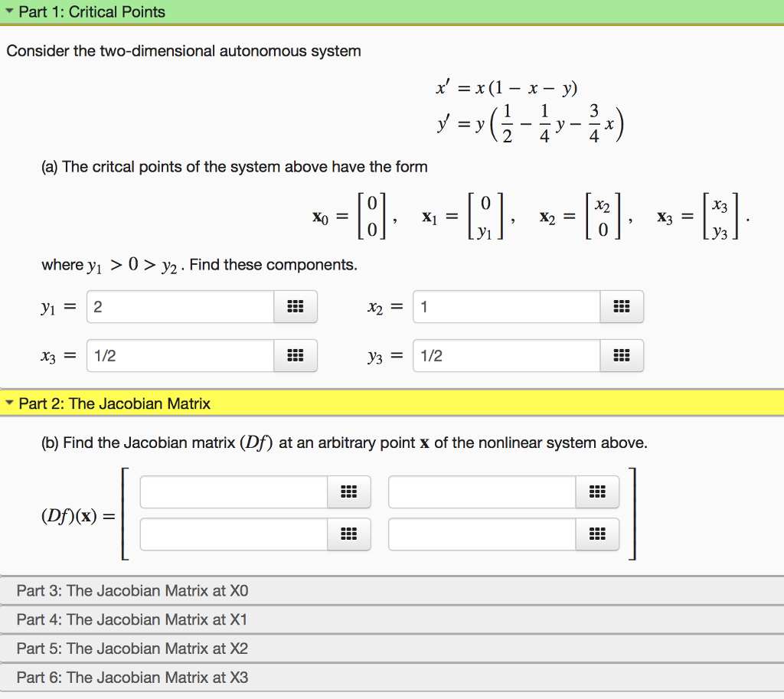Open the keypad for the bottom-right Jacobian entry
This screenshot has height=699, width=784.
click(597, 534)
